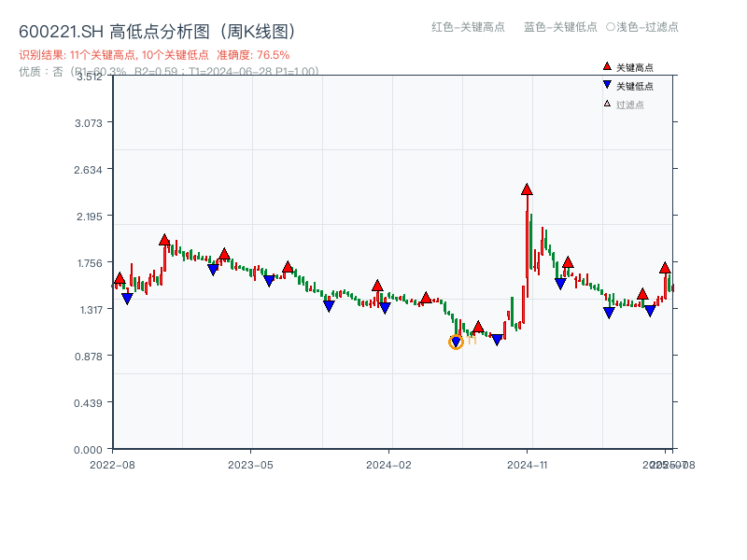Click the 2.634 y-axis label
Screen dimensions: 747x560
pos(92,169)
